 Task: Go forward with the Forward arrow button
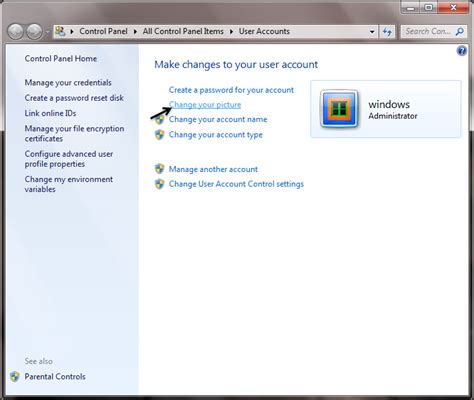[x=35, y=32]
